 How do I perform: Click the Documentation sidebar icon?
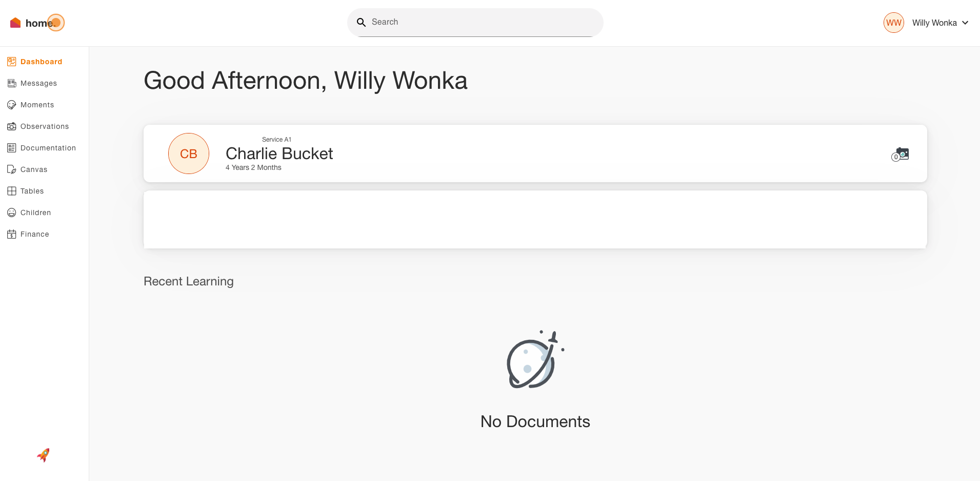pos(12,148)
